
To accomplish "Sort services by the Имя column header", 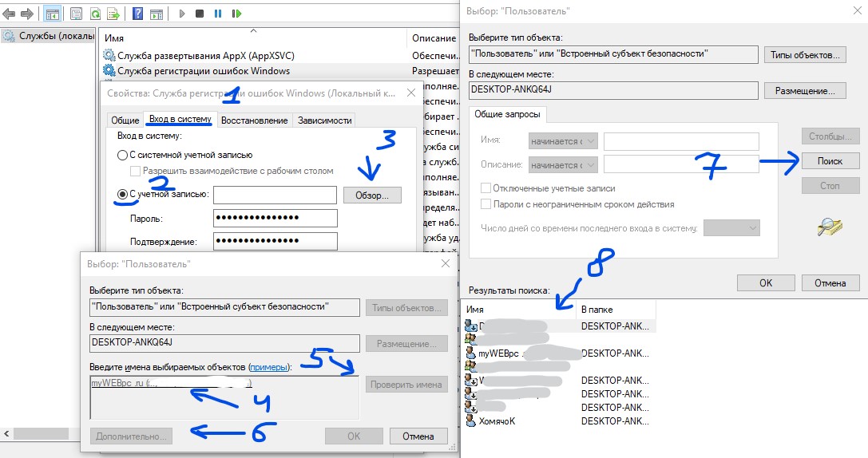I will click(253, 38).
